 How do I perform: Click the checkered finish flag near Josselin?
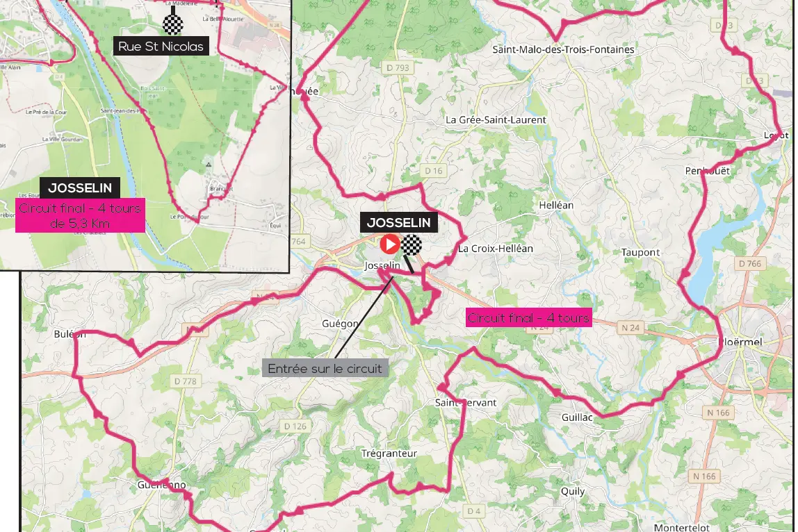[412, 244]
